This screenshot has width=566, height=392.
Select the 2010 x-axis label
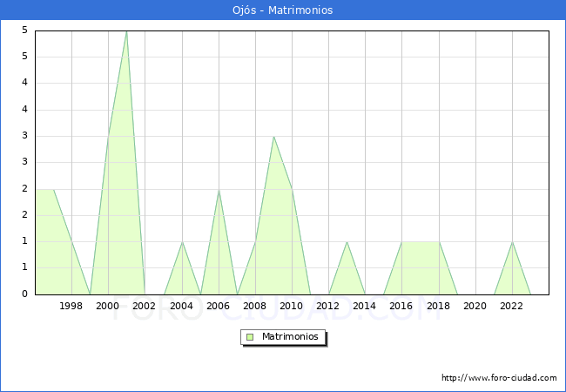click(x=292, y=306)
